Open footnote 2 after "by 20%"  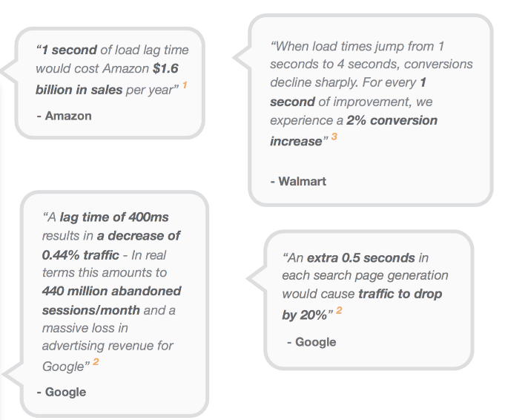(x=339, y=310)
